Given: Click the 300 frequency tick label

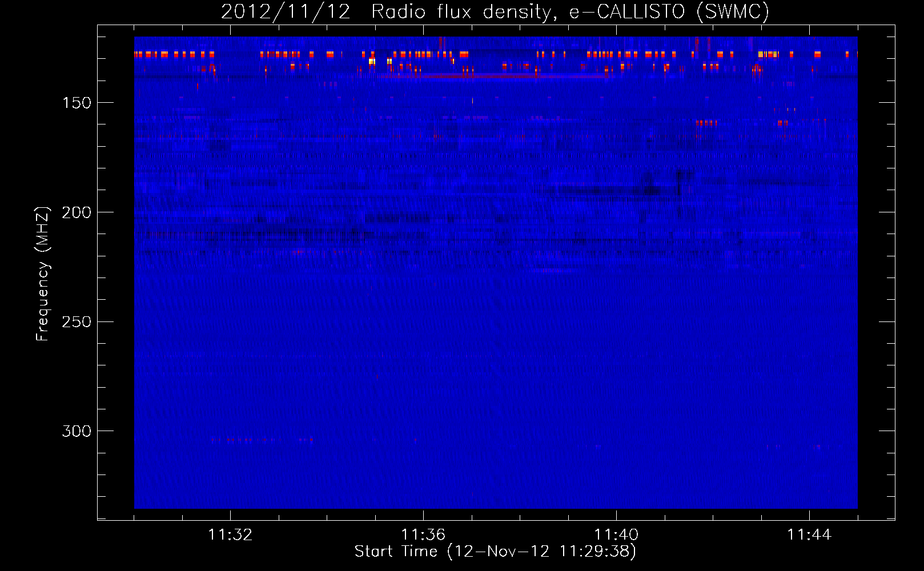Looking at the screenshot, I should pos(77,431).
